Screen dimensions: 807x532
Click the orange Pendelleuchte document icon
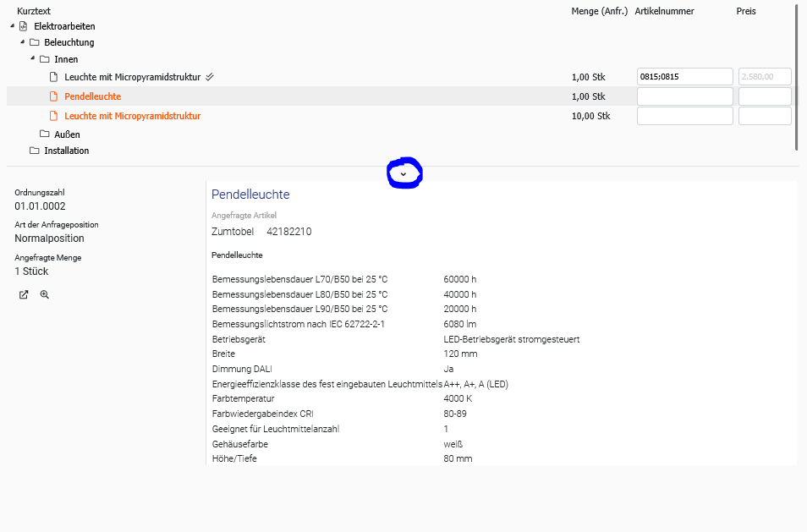[54, 96]
